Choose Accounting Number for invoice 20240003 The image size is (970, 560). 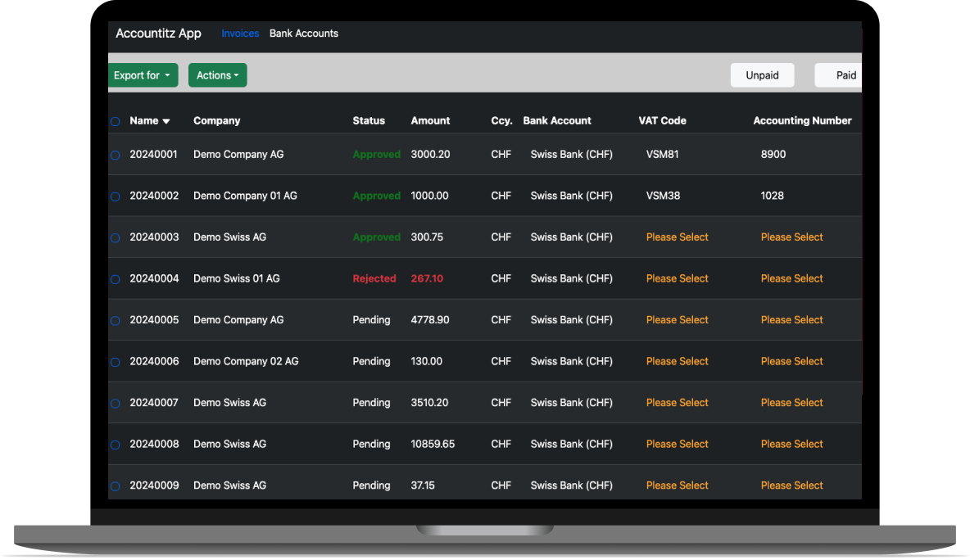[792, 237]
